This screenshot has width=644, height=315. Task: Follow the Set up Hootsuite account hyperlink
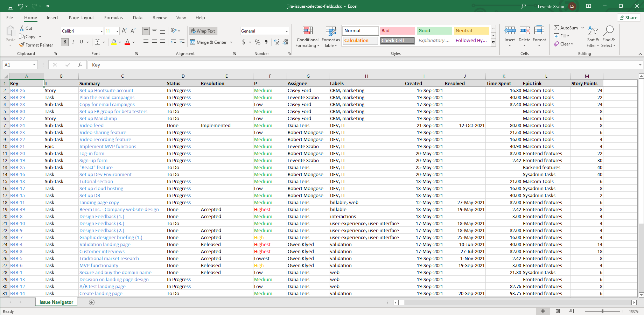coord(106,90)
